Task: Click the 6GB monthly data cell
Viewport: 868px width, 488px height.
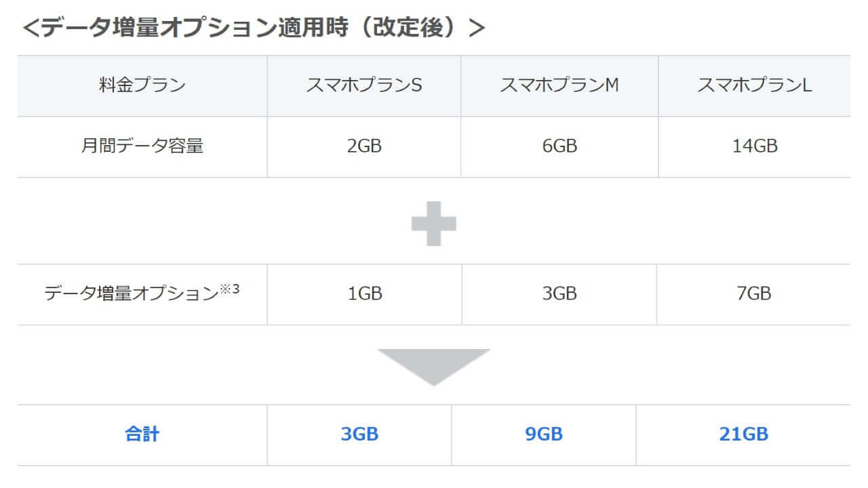Action: tap(559, 146)
